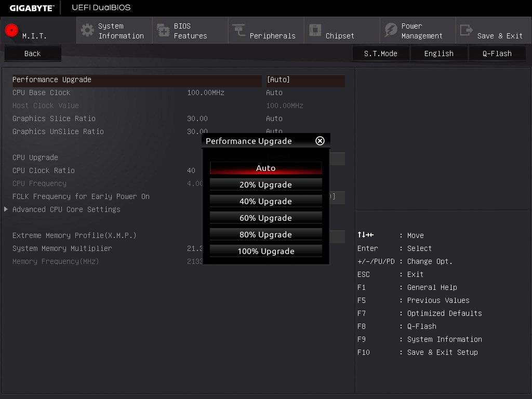
Task: Click the 100.00MHz CPU Base Clock reading
Action: pyautogui.click(x=206, y=92)
